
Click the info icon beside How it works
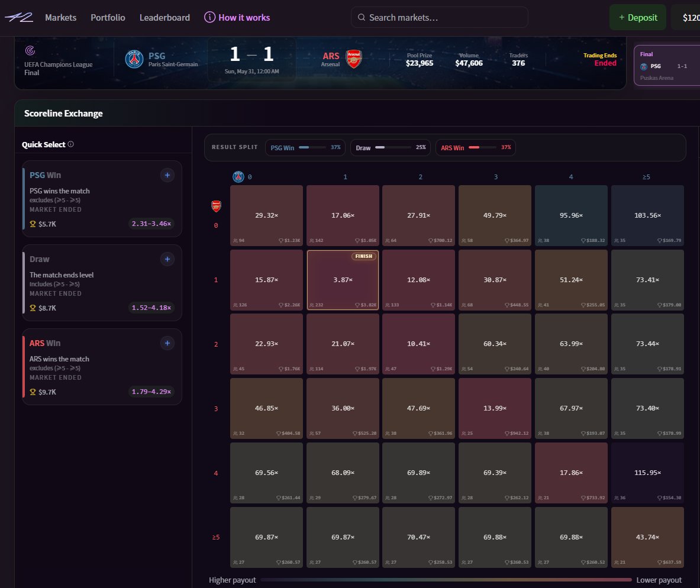pyautogui.click(x=209, y=17)
